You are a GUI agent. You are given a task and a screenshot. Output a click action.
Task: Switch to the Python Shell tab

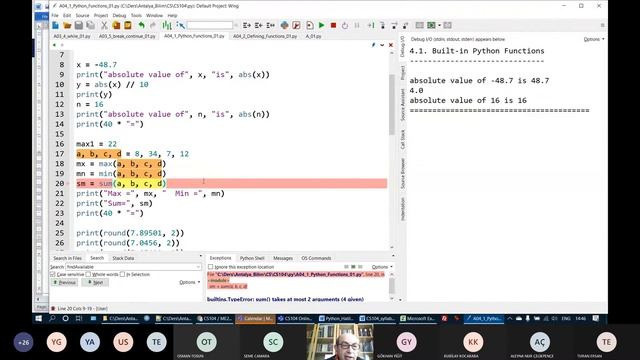click(252, 258)
